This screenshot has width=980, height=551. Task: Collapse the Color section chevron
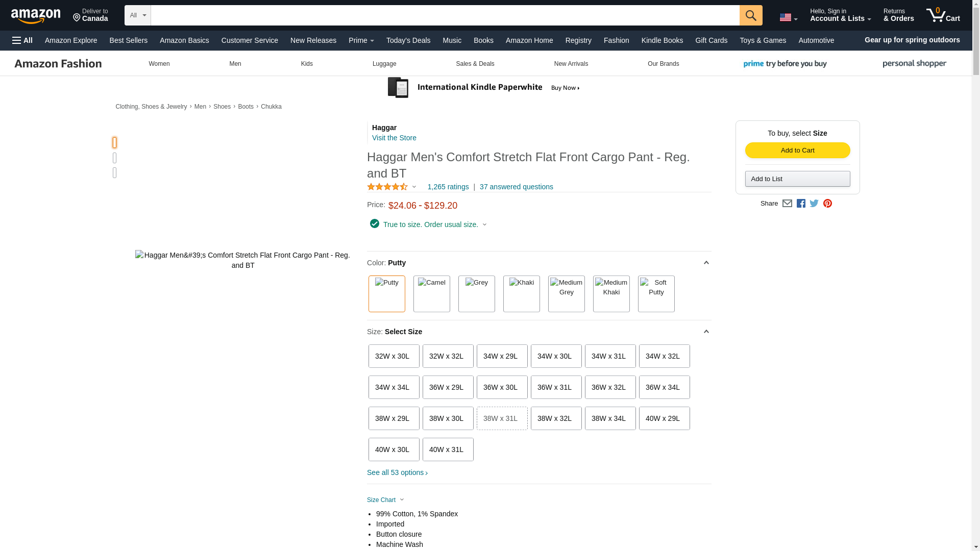[706, 263]
